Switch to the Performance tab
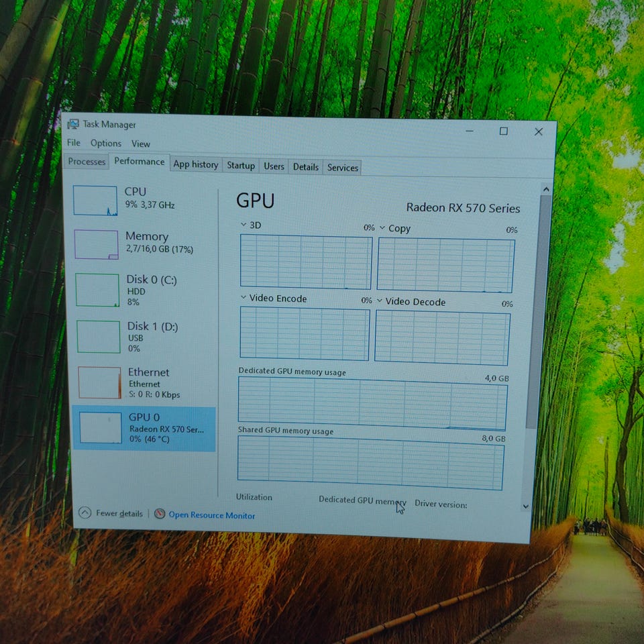 coord(140,162)
